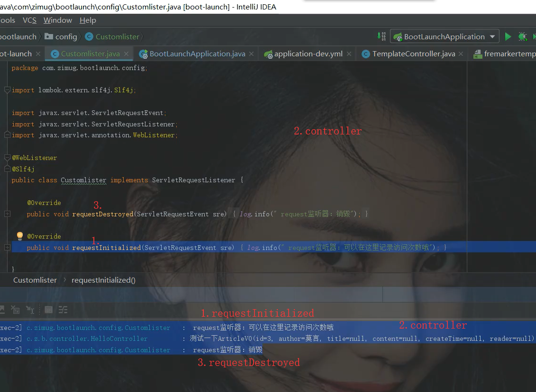Viewport: 536px width, 392px height.
Task: Open the VCS menu
Action: point(29,20)
